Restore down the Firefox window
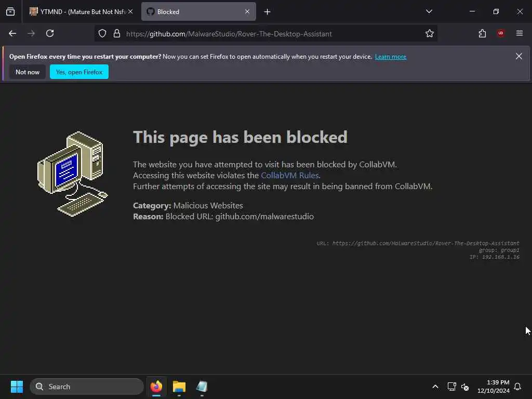The height and width of the screenshot is (399, 532). 496,11
